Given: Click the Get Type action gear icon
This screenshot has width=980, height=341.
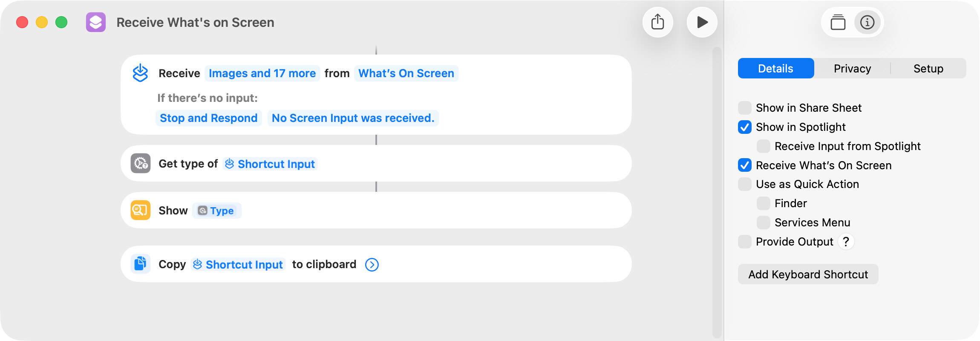Looking at the screenshot, I should 141,163.
